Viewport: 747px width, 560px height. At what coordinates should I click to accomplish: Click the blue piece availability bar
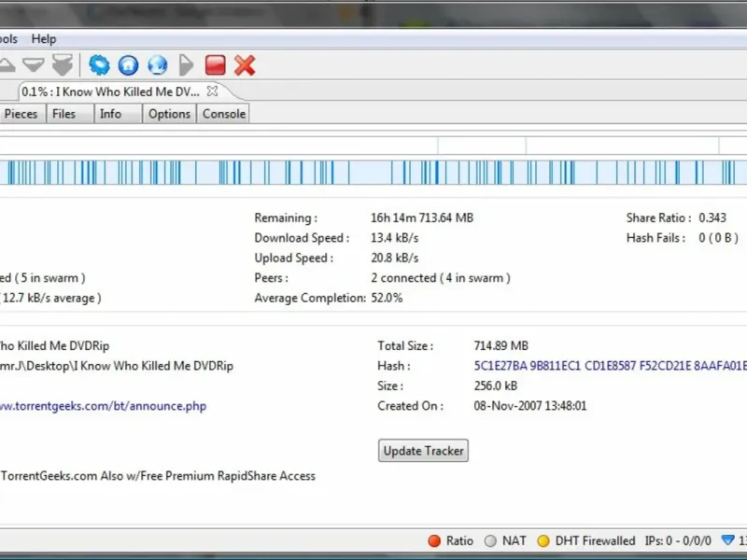pyautogui.click(x=373, y=173)
